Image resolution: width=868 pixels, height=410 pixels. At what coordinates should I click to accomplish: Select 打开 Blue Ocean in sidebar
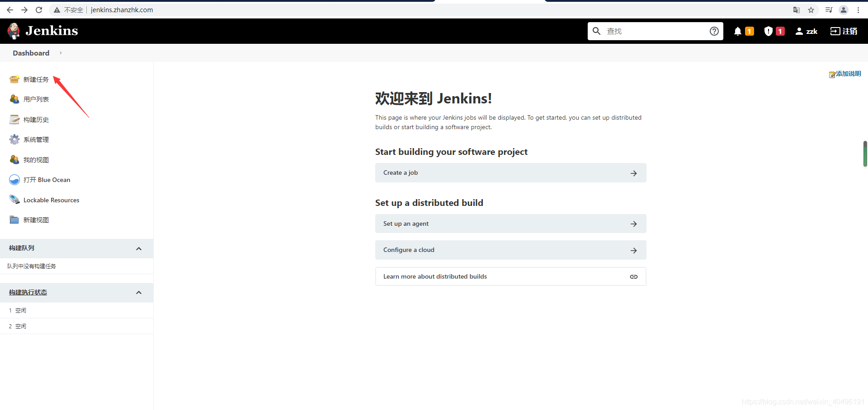pos(47,180)
